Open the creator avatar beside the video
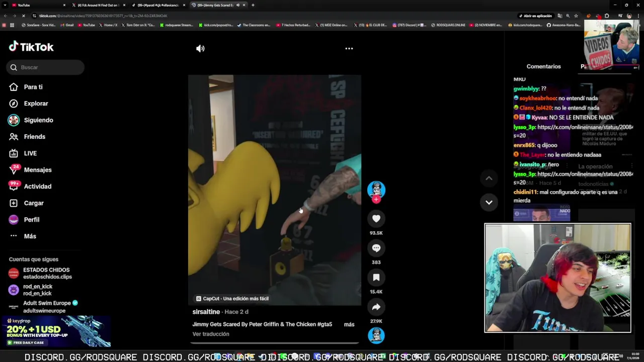This screenshot has height=362, width=644. click(376, 190)
